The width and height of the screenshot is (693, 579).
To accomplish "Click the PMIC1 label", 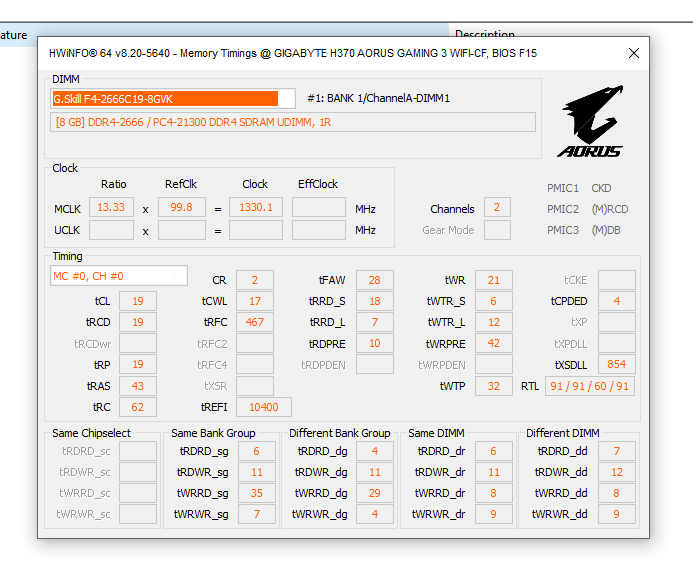I will click(x=563, y=188).
